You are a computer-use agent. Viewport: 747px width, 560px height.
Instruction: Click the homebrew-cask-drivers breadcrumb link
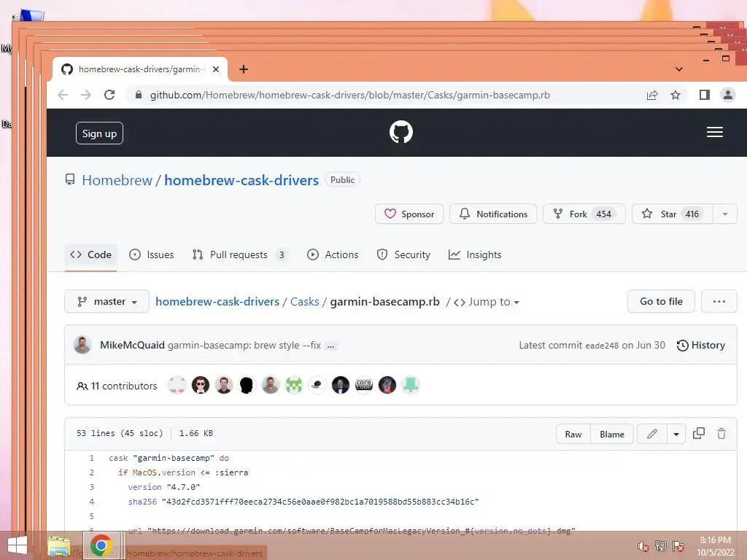tap(217, 302)
